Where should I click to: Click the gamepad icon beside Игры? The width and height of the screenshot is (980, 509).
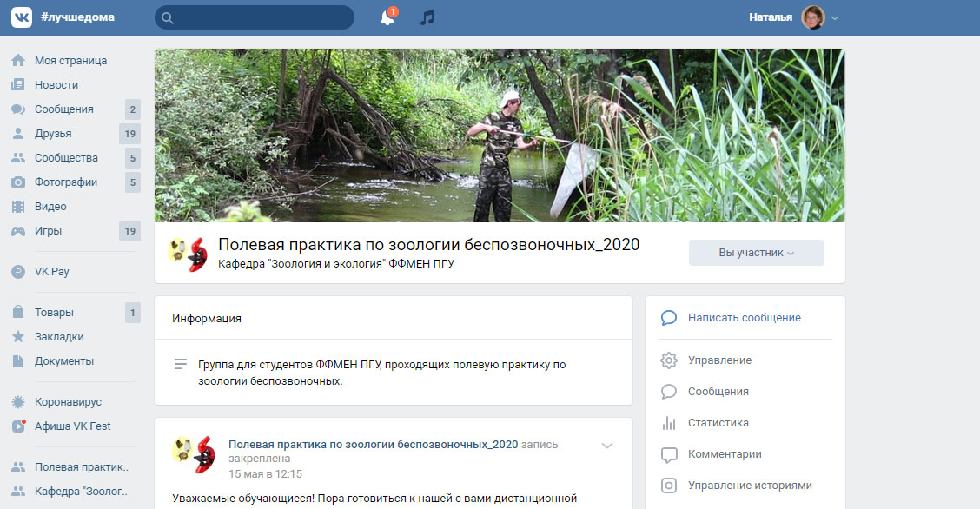[x=18, y=231]
